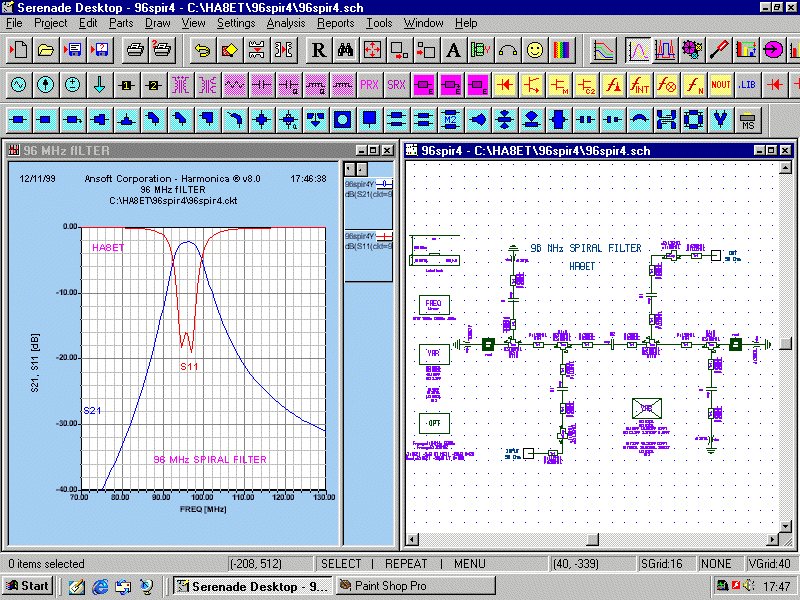Click the Undo arrow icon
Image resolution: width=800 pixels, height=600 pixels.
[x=202, y=49]
